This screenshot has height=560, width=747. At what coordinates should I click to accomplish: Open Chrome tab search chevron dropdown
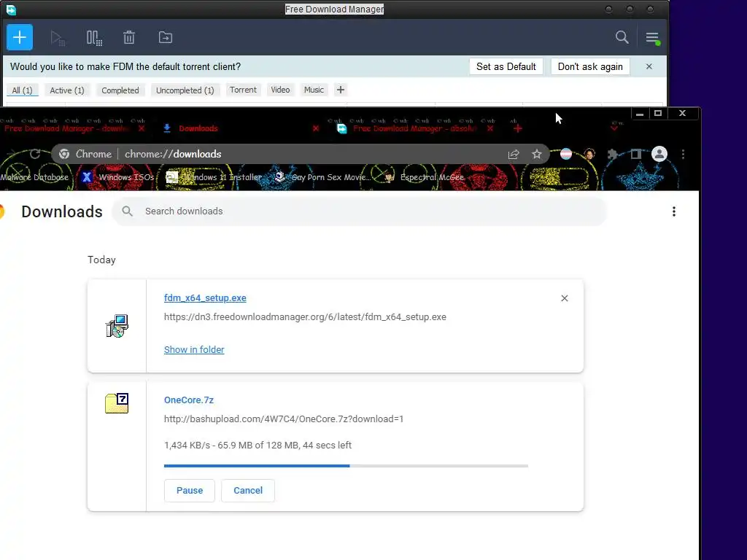coord(614,127)
